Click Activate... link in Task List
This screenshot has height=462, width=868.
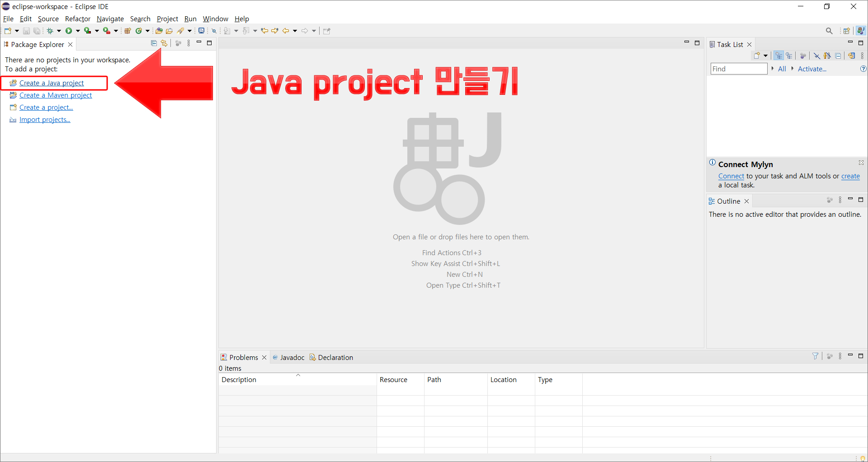tap(812, 69)
